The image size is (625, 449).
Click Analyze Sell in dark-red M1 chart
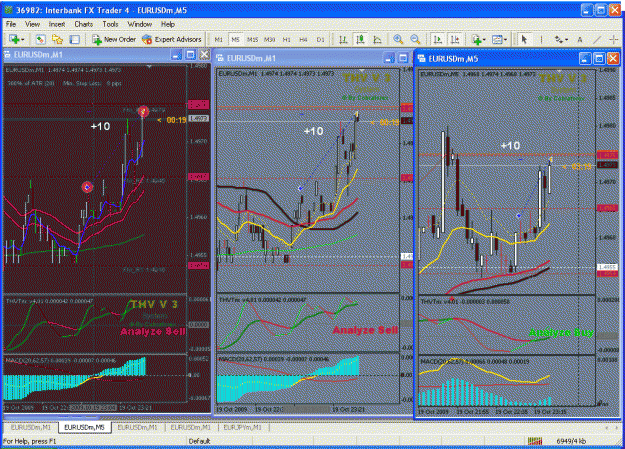click(153, 331)
